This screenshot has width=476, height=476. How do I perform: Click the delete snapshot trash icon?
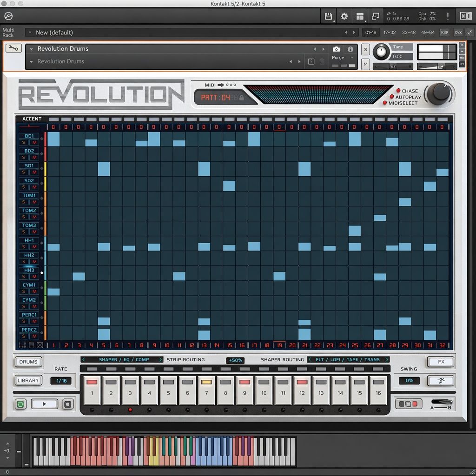pos(322,61)
